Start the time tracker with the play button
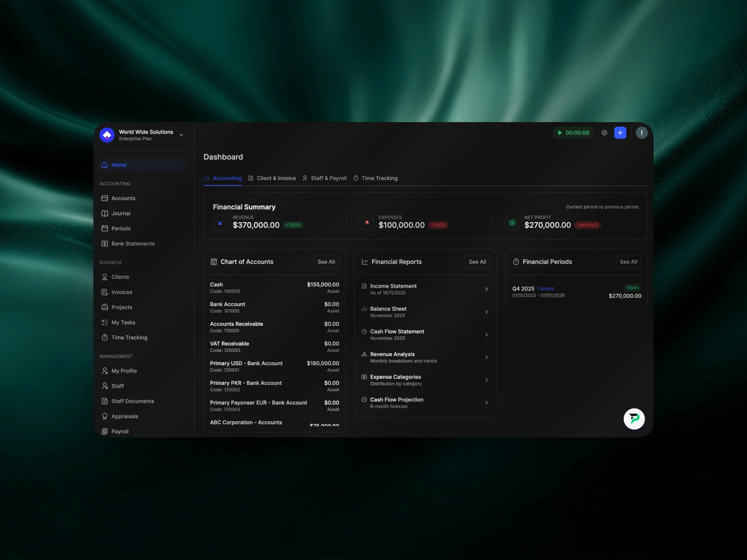The height and width of the screenshot is (560, 747). 560,133
